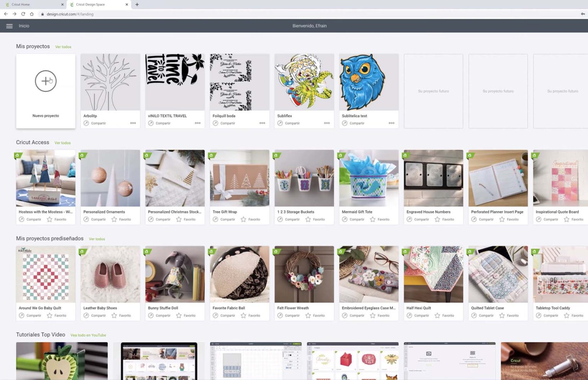Viewport: 588px width, 380px height.
Task: Switch to the Cricut Home tab
Action: pyautogui.click(x=31, y=5)
